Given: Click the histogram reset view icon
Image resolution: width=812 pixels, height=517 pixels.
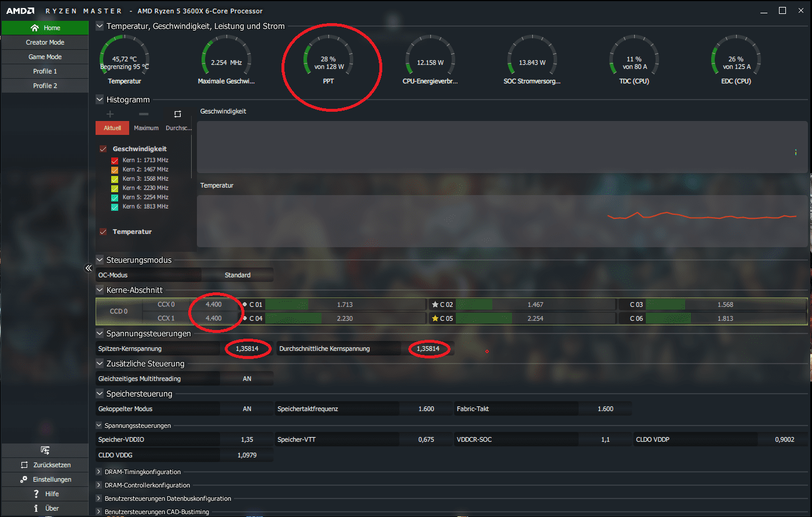Looking at the screenshot, I should tap(178, 114).
